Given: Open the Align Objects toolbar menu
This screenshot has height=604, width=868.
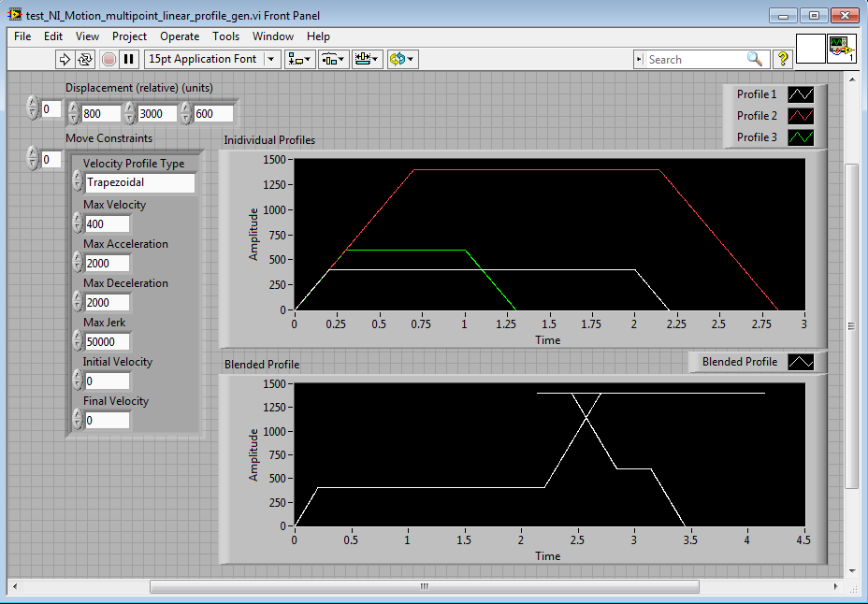Looking at the screenshot, I should tap(300, 59).
